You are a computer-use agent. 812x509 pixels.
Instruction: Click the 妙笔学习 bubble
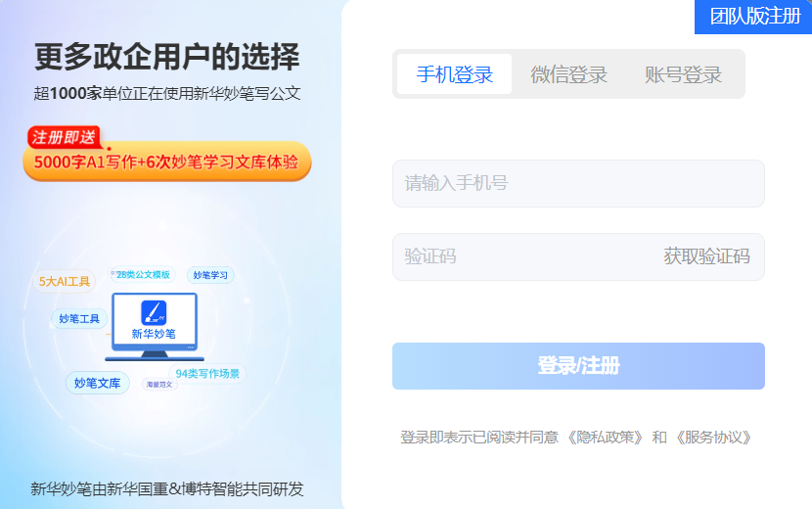[210, 276]
